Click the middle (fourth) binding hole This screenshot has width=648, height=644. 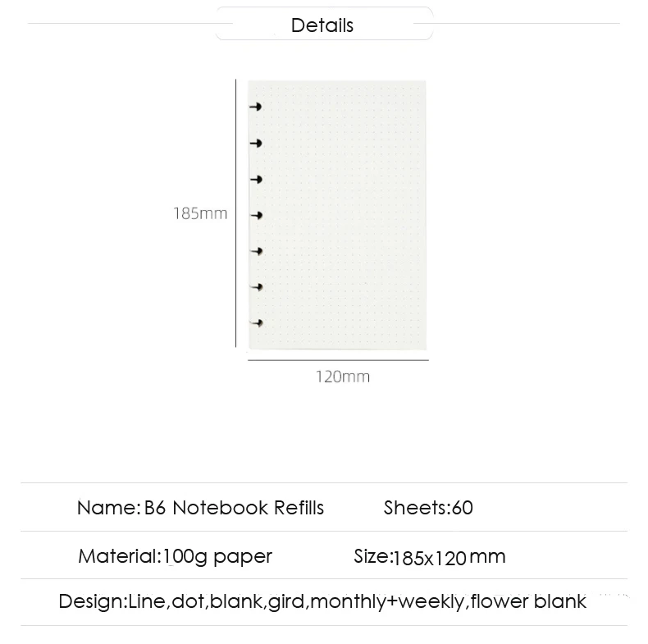[x=255, y=215]
